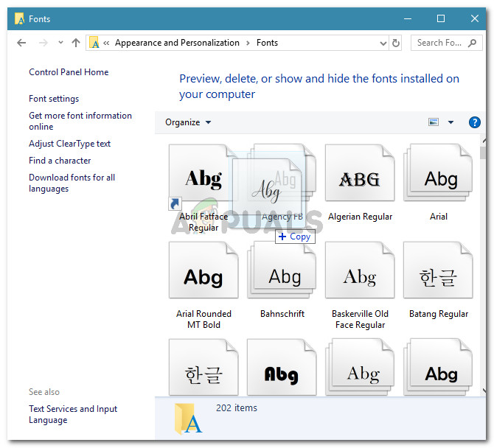Click Appearance and Personalization breadcrumb
494x448 pixels.
pos(177,43)
